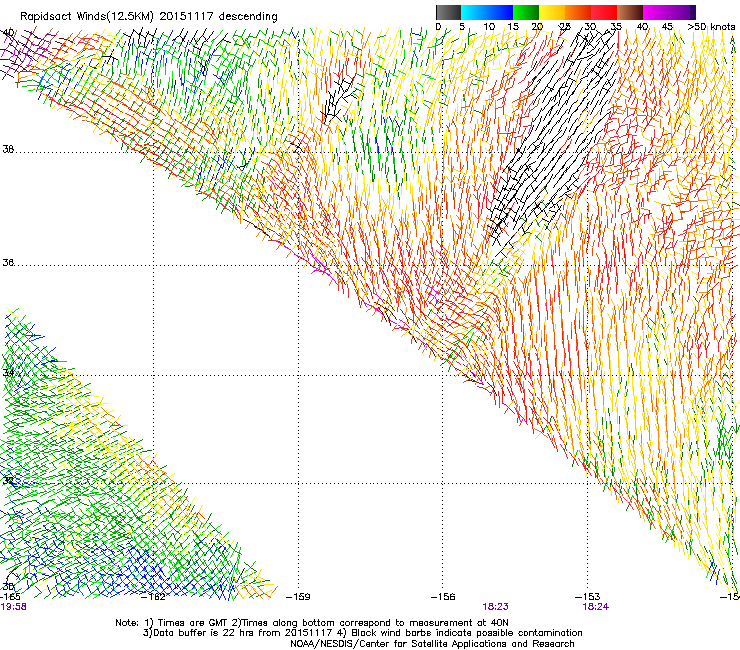Click the latitude label '36'
Screen dimensions: 740x650
pos(8,262)
